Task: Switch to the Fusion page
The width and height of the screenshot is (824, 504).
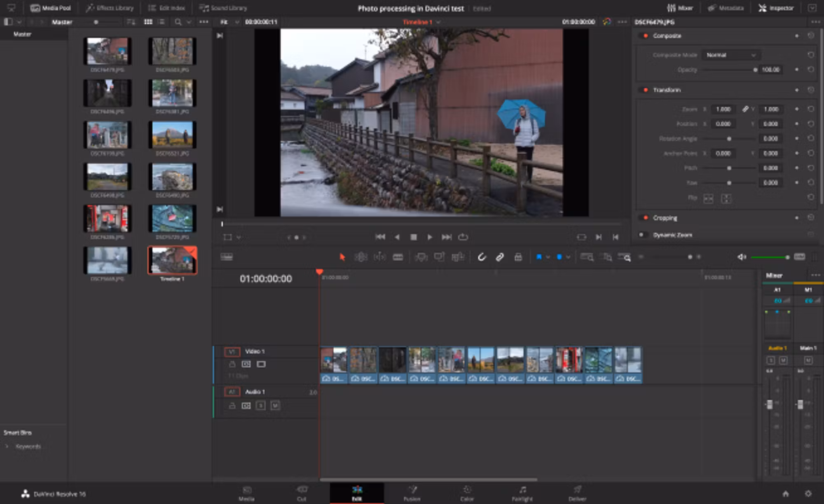Action: pos(412,493)
